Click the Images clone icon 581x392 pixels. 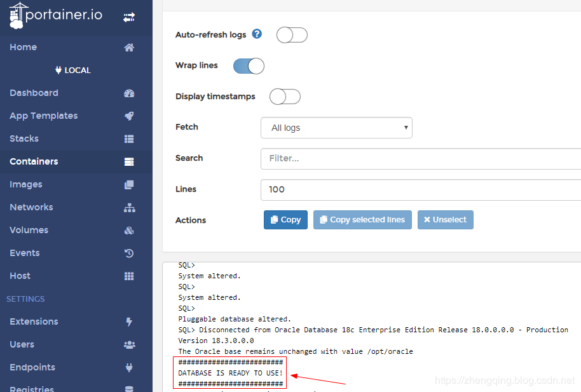(x=129, y=185)
